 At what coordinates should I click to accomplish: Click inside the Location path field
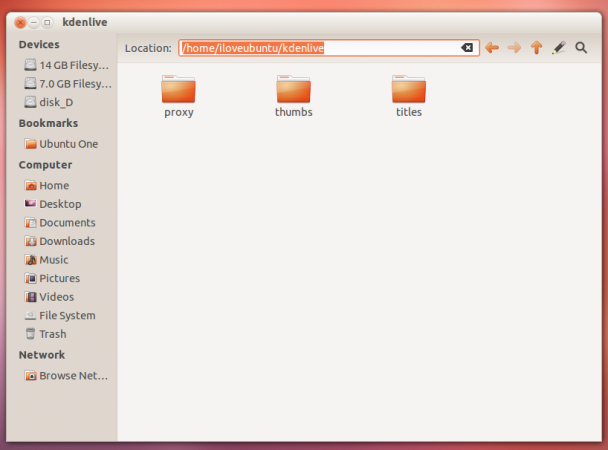pos(329,48)
